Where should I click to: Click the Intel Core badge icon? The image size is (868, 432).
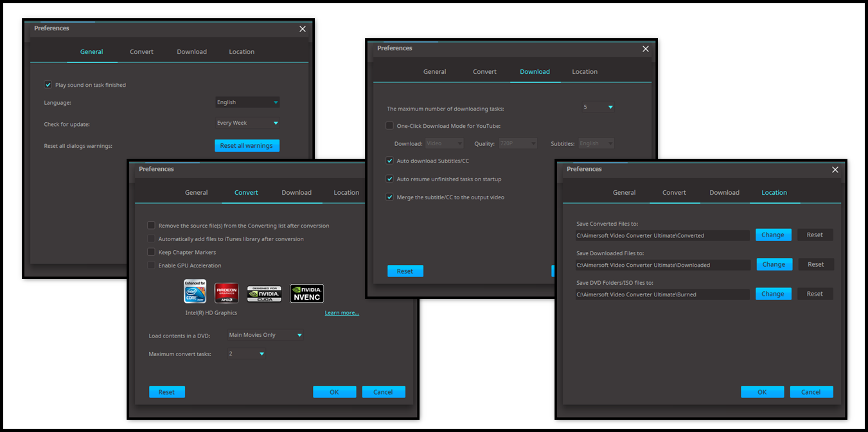pyautogui.click(x=195, y=291)
